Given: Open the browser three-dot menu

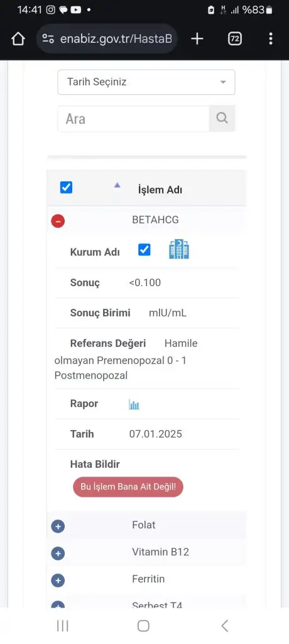Looking at the screenshot, I should click(x=271, y=39).
